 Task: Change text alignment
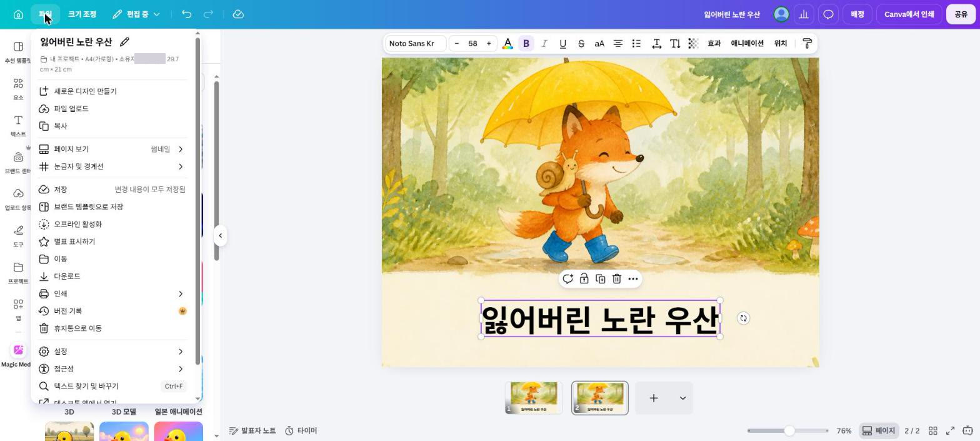point(617,43)
